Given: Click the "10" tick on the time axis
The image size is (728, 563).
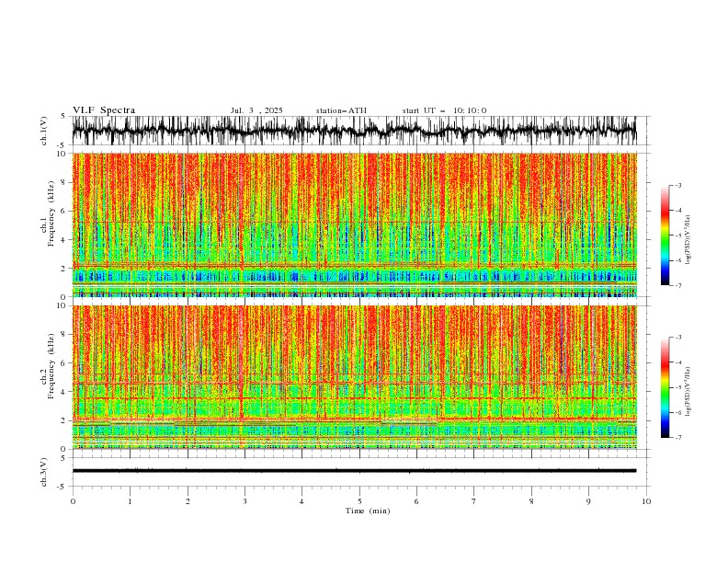Looking at the screenshot, I should [646, 501].
